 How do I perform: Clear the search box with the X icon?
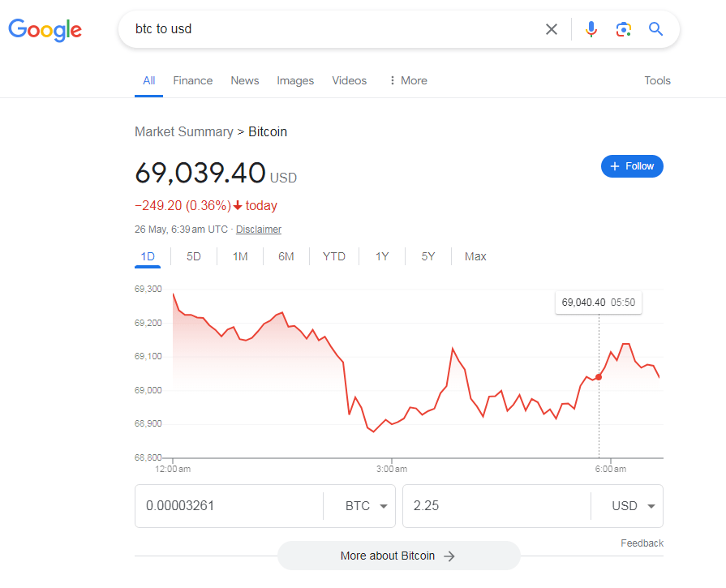click(x=552, y=29)
